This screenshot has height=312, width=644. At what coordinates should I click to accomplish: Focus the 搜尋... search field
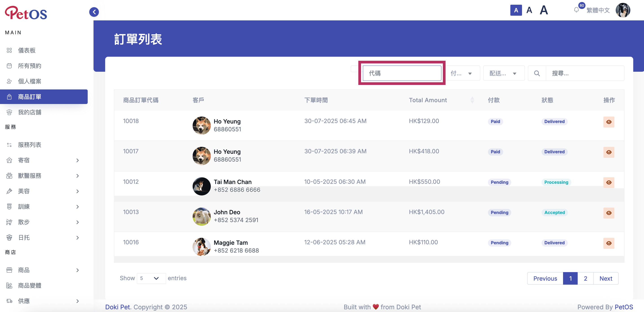click(585, 73)
